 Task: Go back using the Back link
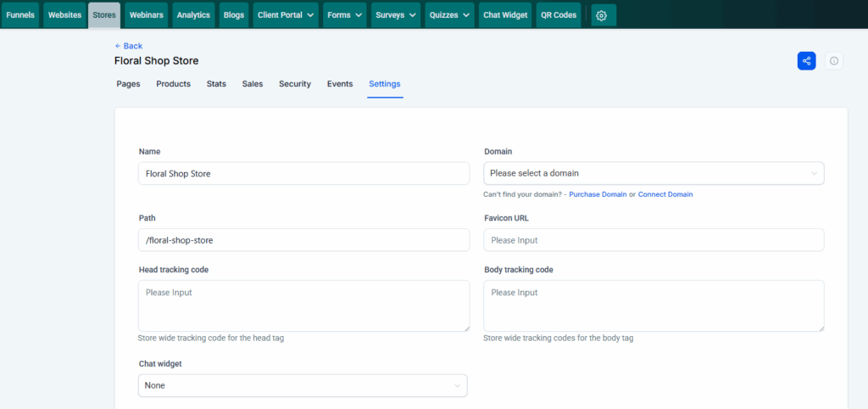pyautogui.click(x=129, y=46)
